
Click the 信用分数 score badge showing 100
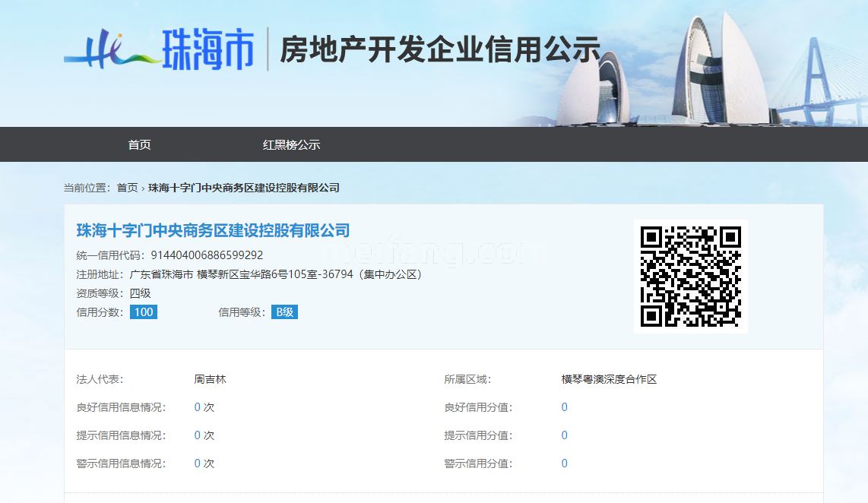pyautogui.click(x=145, y=312)
